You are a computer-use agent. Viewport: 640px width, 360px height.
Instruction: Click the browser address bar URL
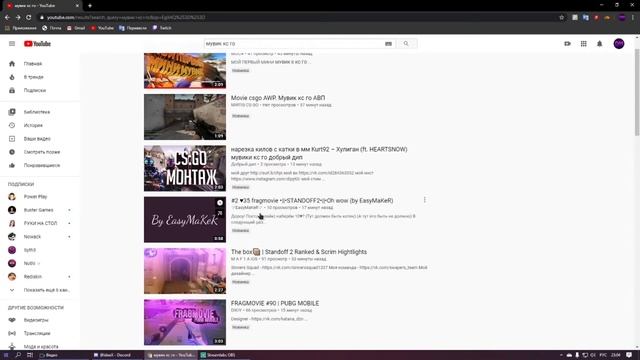(x=126, y=18)
